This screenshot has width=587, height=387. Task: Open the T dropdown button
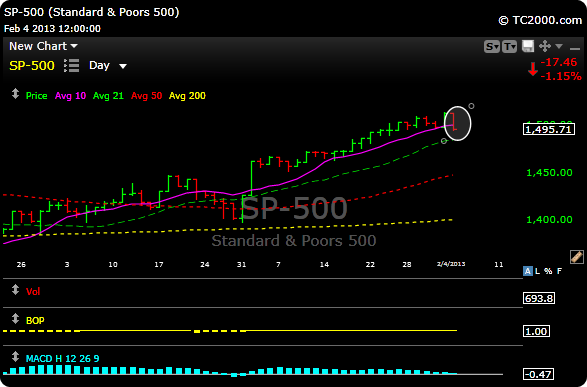510,46
